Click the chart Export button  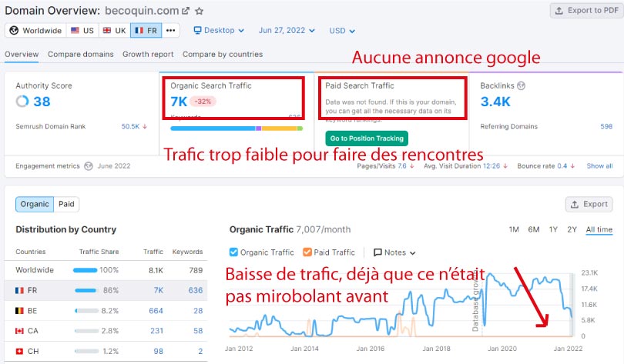coord(589,204)
